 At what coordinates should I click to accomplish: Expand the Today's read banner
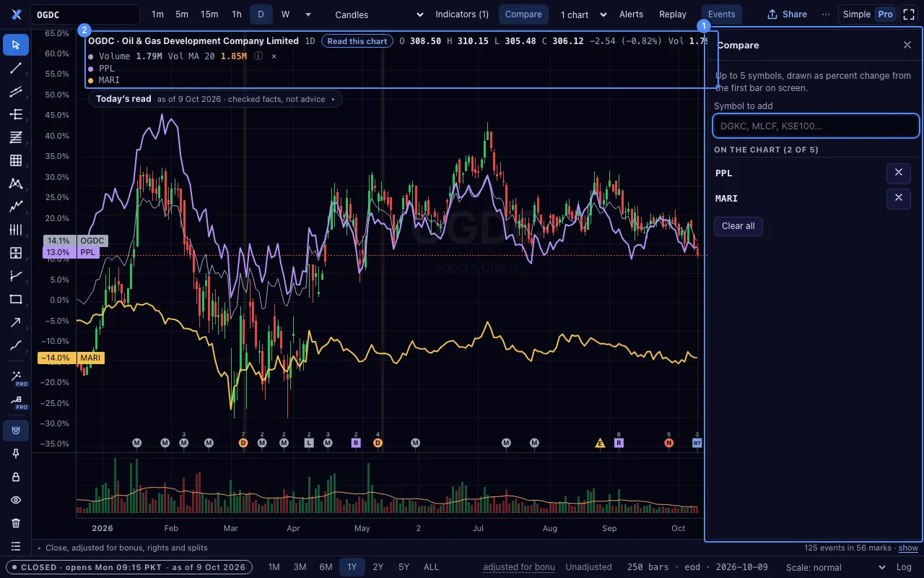(x=214, y=99)
